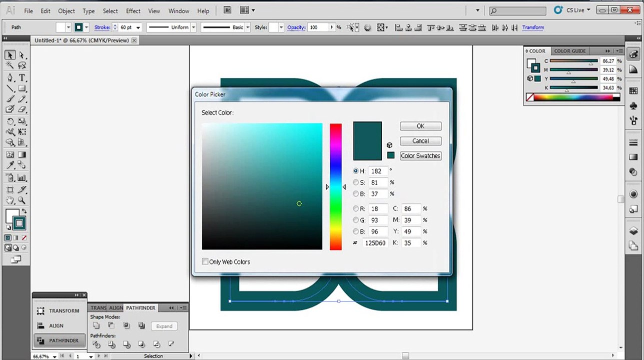Select the G green radio button
Screen dimensions: 644x360
pyautogui.click(x=356, y=220)
